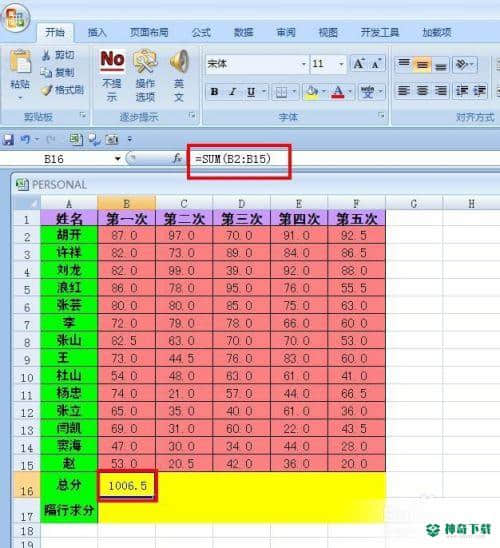Click the fx Insert Function icon
Screen dimensions: 500x548
pyautogui.click(x=177, y=159)
